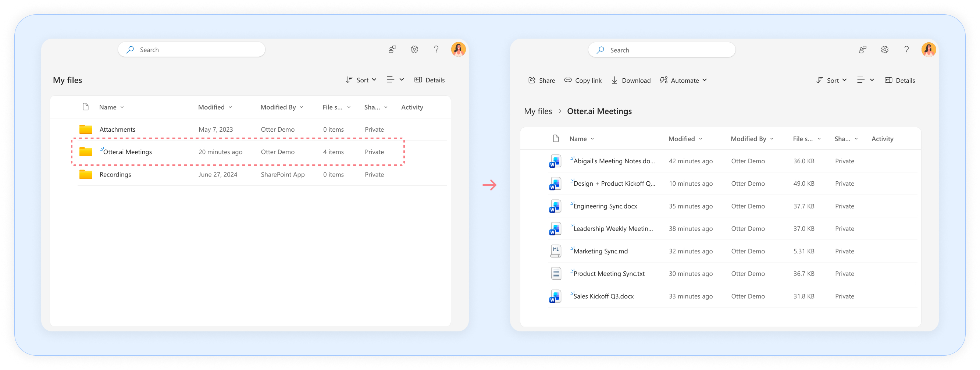
Task: Open the Modified column menu in the left panel
Action: (215, 107)
